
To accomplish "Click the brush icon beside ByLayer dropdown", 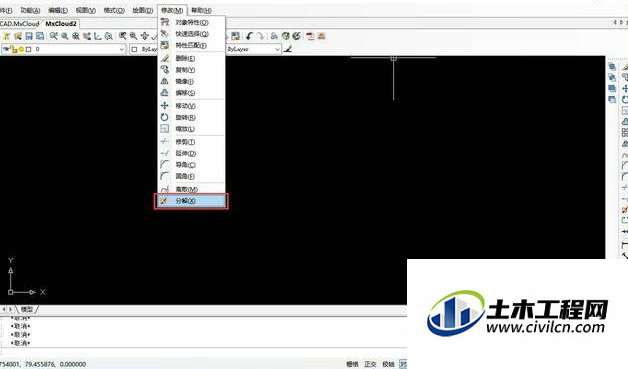I will pos(288,49).
